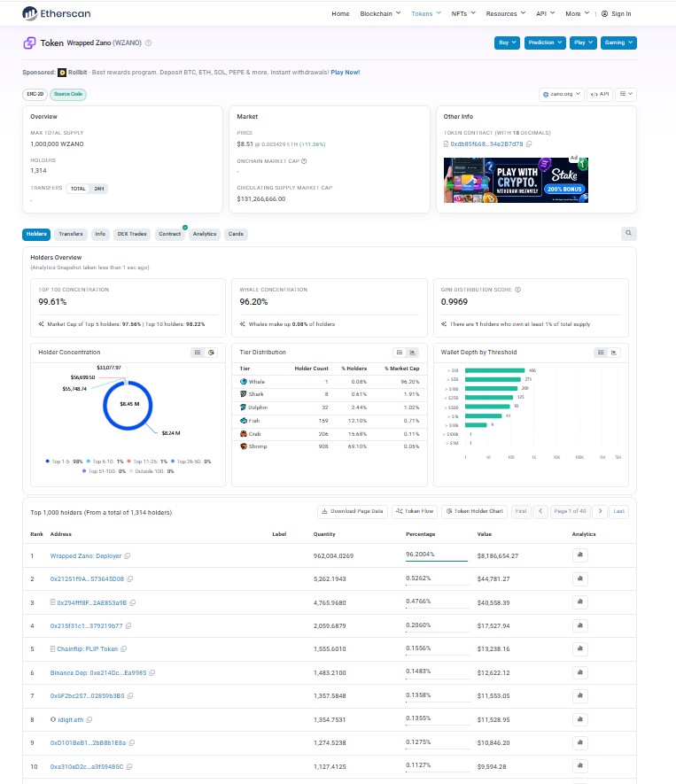Copy the Chainflip: FLIP Token address

(123, 649)
